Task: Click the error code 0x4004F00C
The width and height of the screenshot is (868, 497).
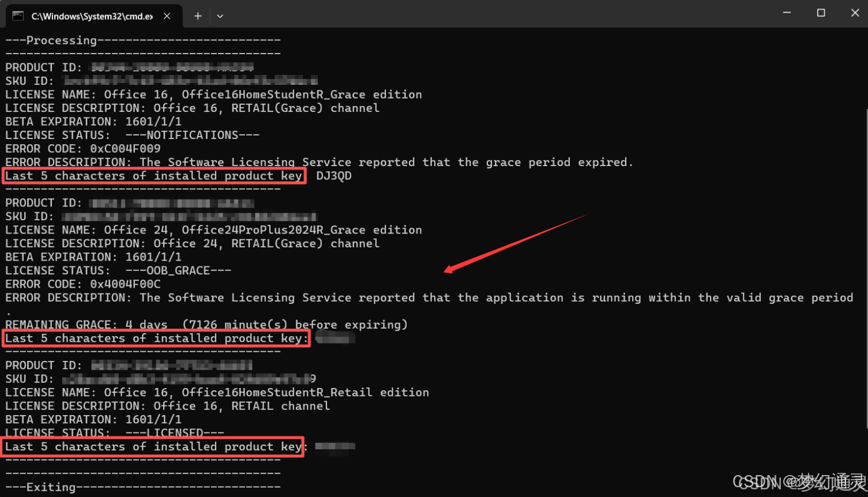Action: [125, 284]
